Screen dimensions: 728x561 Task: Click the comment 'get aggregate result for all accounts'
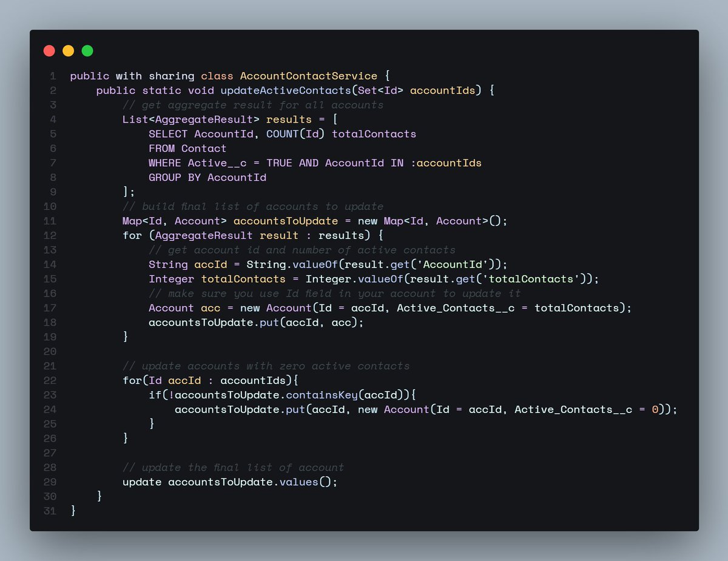coord(253,105)
